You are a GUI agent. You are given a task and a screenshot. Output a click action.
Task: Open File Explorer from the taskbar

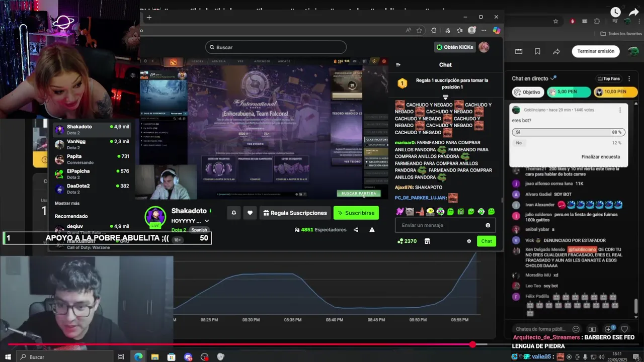pyautogui.click(x=155, y=357)
